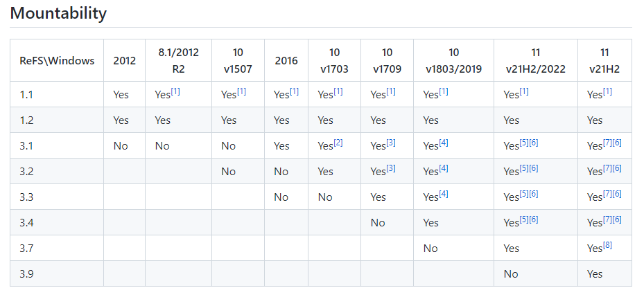The height and width of the screenshot is (297, 644).
Task: Click the 10 v1803/2019 column header
Action: click(x=453, y=61)
